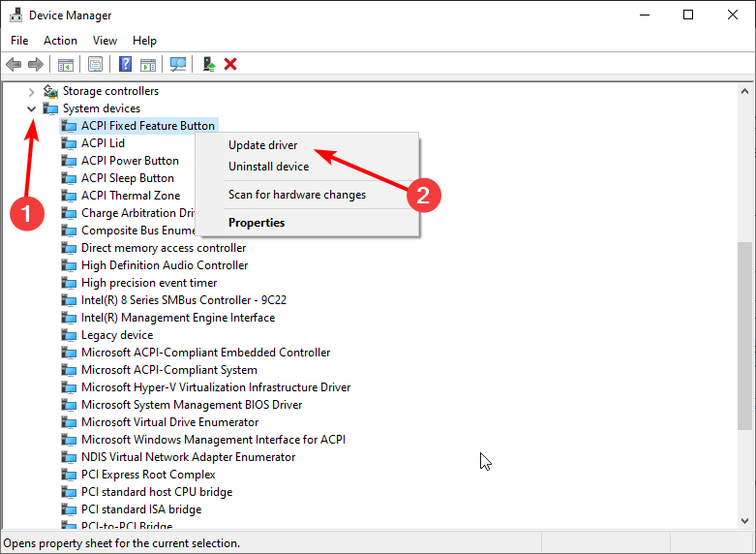The height and width of the screenshot is (554, 756).
Task: Toggle the console tree toolbar icon
Action: [x=66, y=64]
